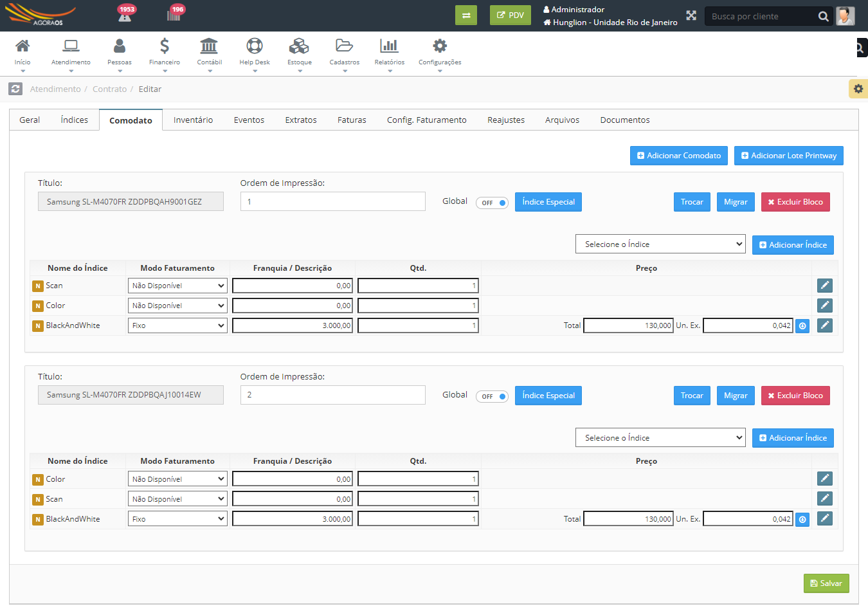The image size is (868, 613).
Task: Click the green Salvar button
Action: click(826, 583)
